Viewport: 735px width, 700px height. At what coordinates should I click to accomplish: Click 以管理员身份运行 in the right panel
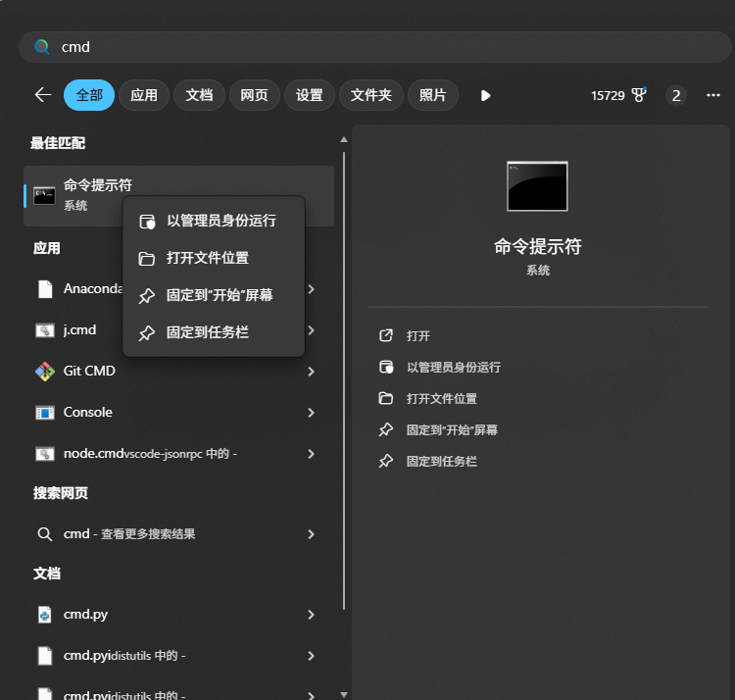point(454,367)
